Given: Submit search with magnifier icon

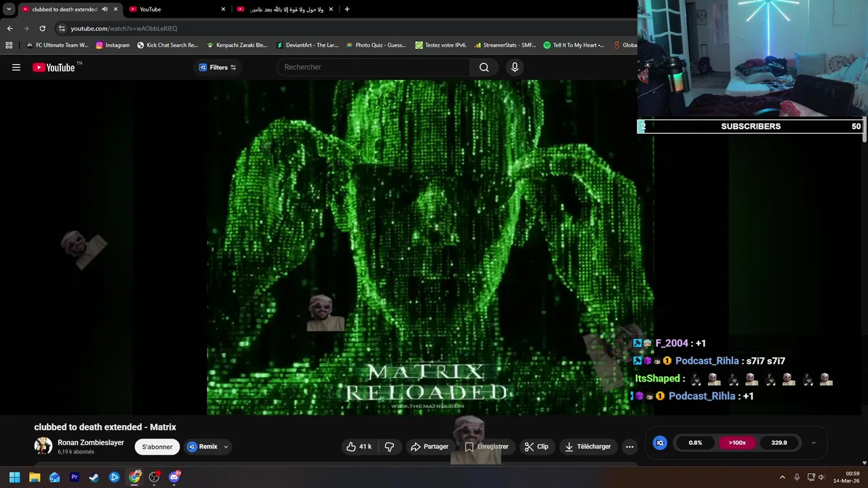Looking at the screenshot, I should pyautogui.click(x=484, y=67).
